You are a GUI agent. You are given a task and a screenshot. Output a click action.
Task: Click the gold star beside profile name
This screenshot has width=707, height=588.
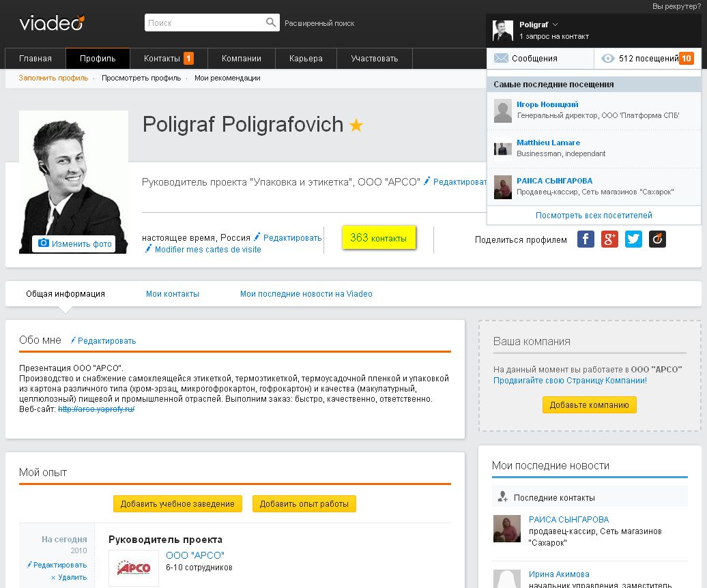click(356, 126)
